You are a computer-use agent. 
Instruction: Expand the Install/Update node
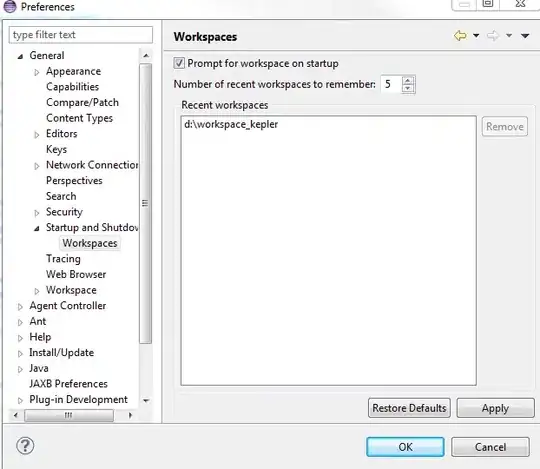(20, 353)
